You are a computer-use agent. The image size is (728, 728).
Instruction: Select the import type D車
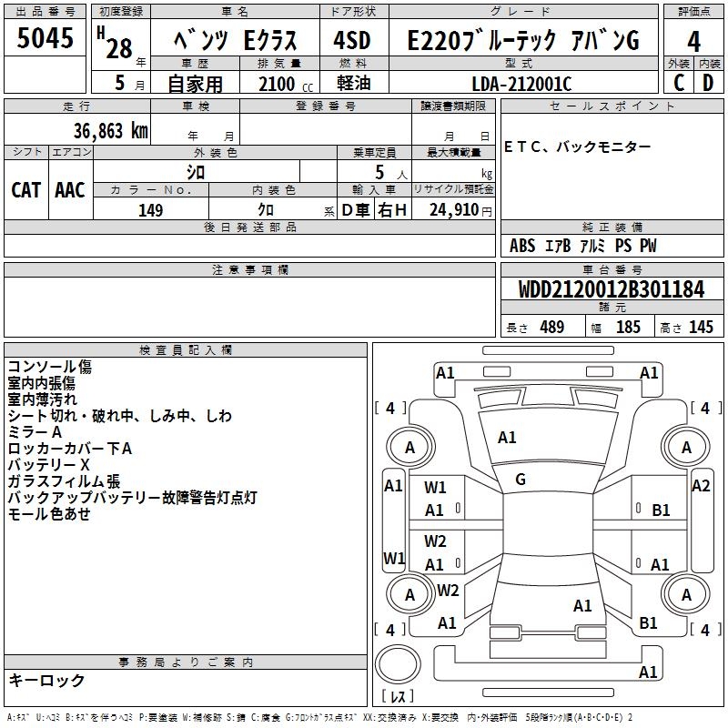click(356, 210)
